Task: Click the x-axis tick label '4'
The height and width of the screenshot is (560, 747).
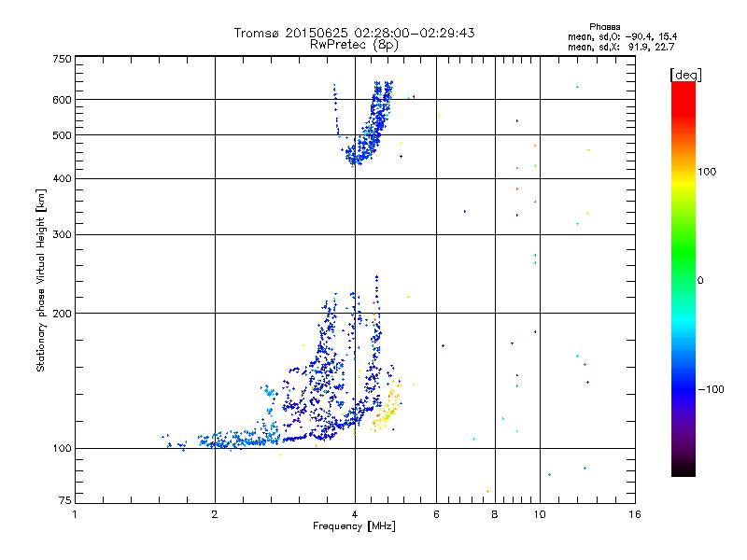Action: (355, 514)
